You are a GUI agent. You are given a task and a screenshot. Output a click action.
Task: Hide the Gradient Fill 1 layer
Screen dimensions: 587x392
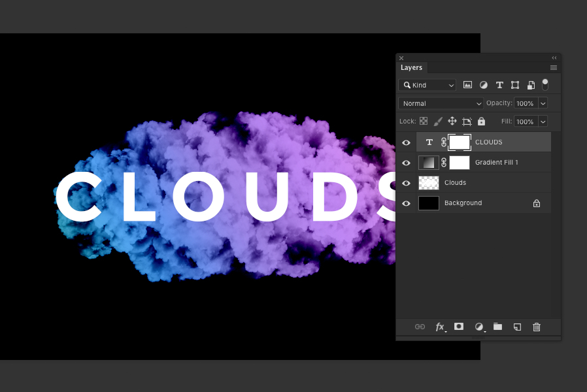tap(406, 163)
